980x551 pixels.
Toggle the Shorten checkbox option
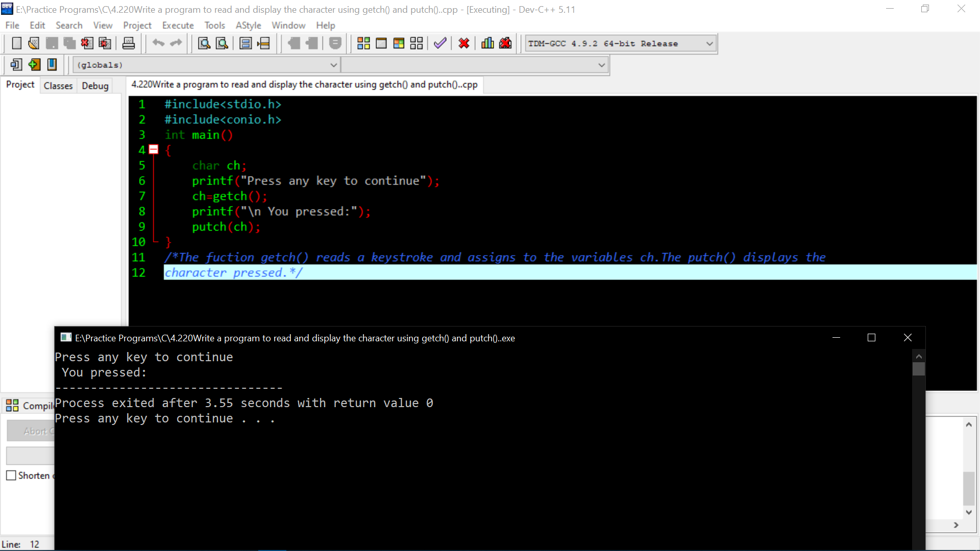(11, 475)
